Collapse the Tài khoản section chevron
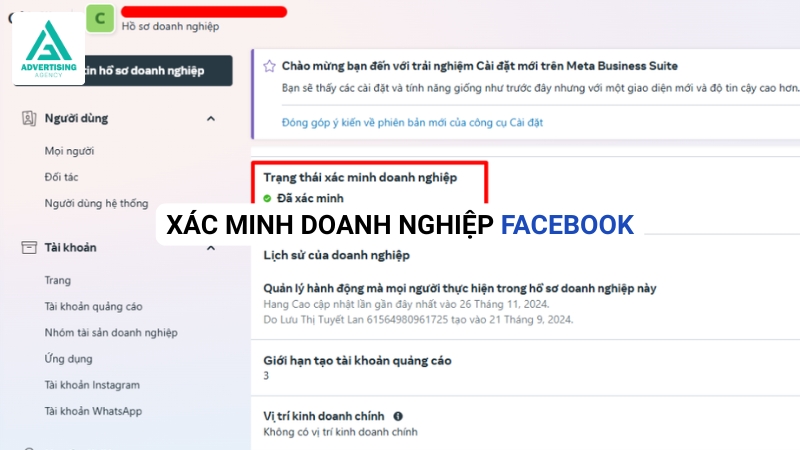This screenshot has width=800, height=450. 211,248
